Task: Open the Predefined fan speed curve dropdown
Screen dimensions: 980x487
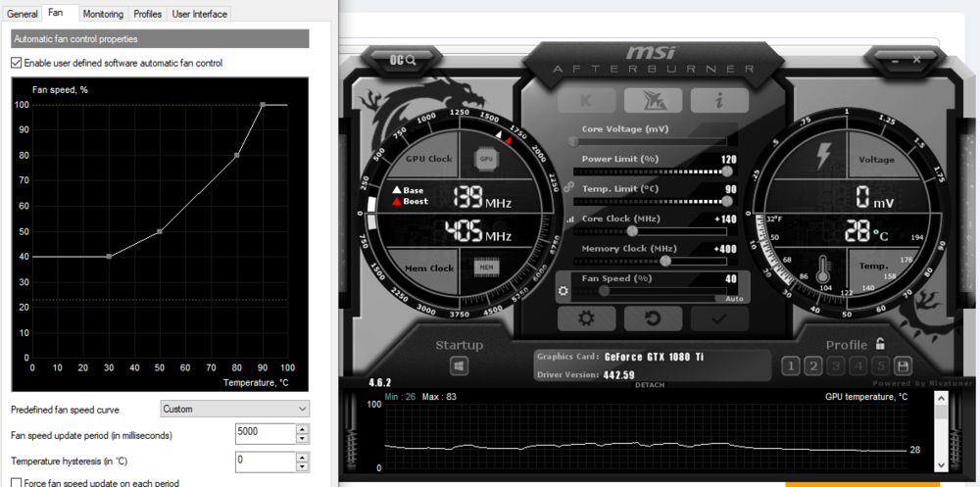Action: (235, 409)
